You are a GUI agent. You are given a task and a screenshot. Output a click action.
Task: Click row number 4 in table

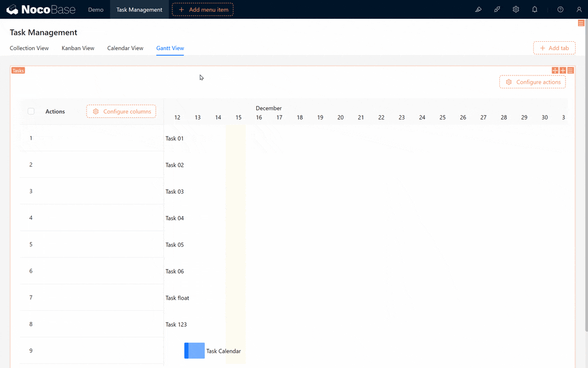click(x=31, y=218)
